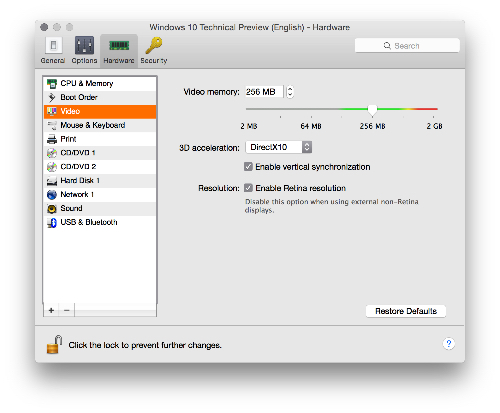The image size is (500, 413).
Task: Select the CD/DVD 2 entry
Action: [100, 167]
